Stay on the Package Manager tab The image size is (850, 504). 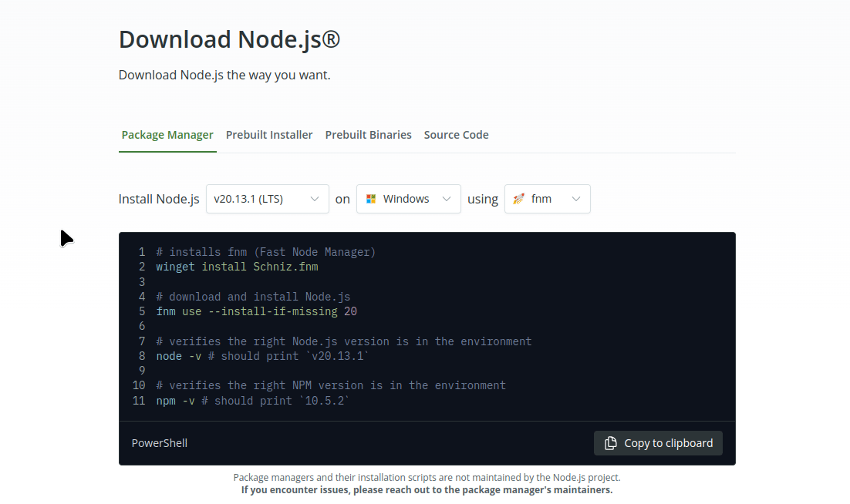click(167, 134)
